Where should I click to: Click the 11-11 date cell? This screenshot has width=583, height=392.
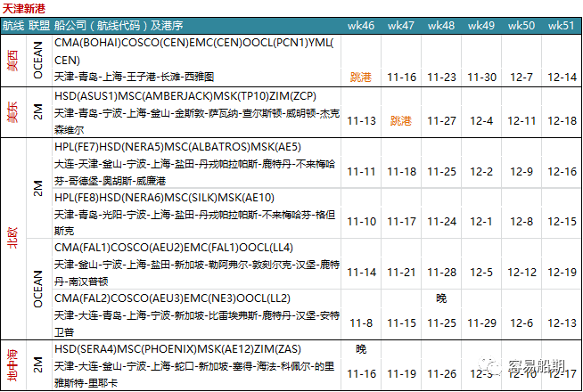coord(361,172)
